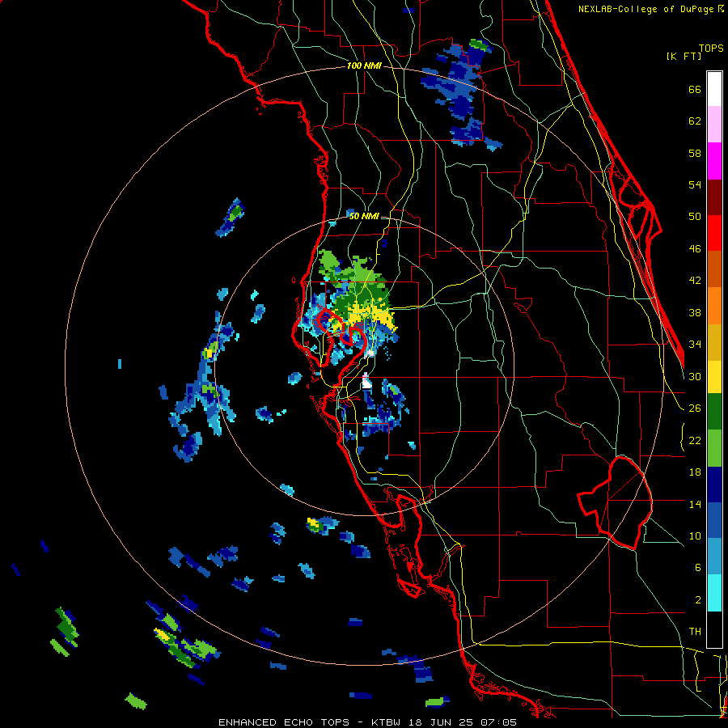Click the legend value 18
The height and width of the screenshot is (728, 728).
click(x=695, y=472)
